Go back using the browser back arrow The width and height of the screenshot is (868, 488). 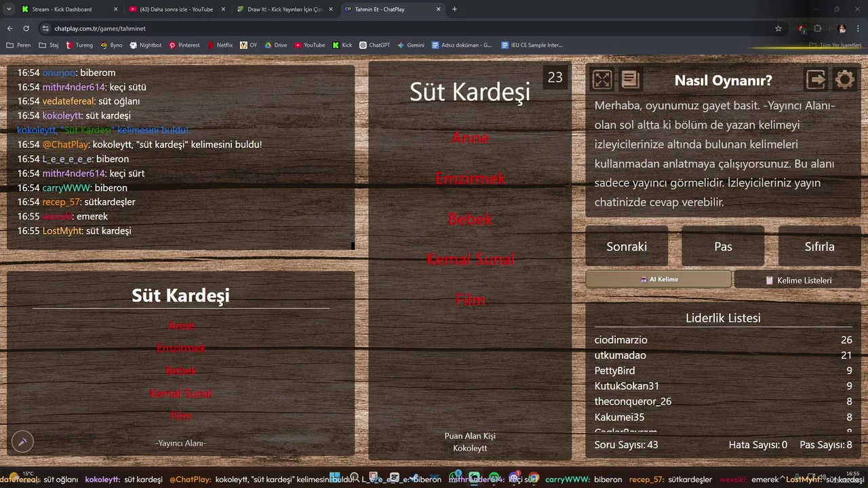pyautogui.click(x=9, y=28)
